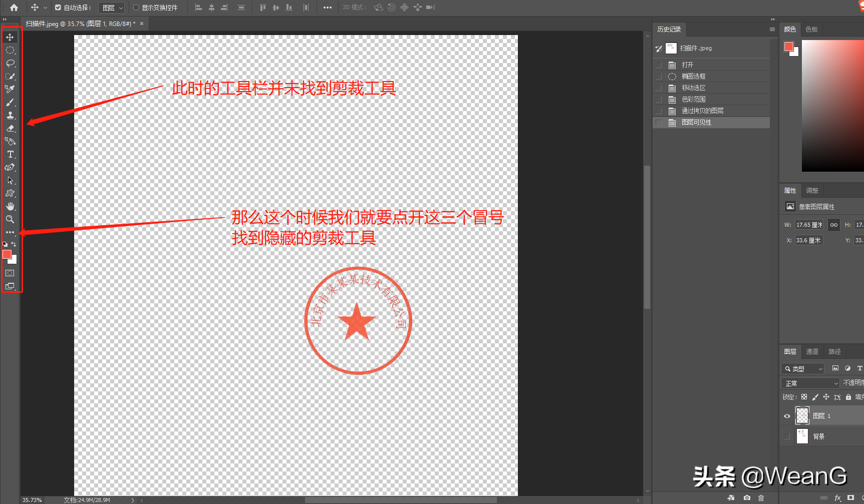This screenshot has height=504, width=864.
Task: Toggle history brush source for snapshot 扫描件.jpeg
Action: click(x=659, y=49)
